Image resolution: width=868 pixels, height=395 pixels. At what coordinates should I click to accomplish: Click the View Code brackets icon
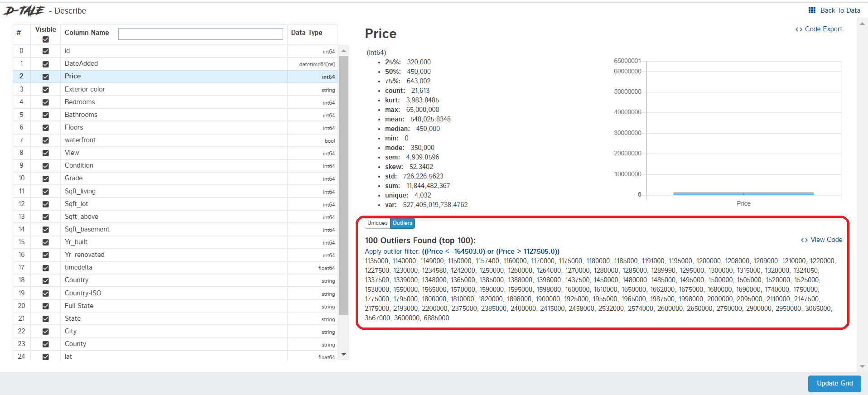point(804,240)
